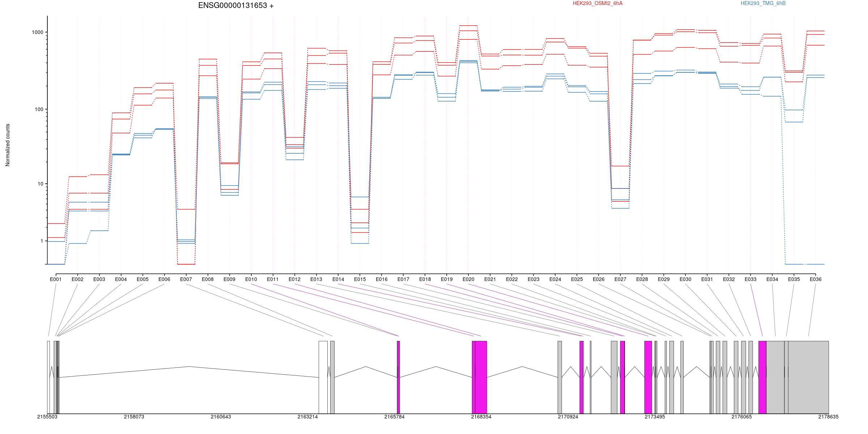Click exon label E015
Screen dimensions: 868x434
coord(360,279)
